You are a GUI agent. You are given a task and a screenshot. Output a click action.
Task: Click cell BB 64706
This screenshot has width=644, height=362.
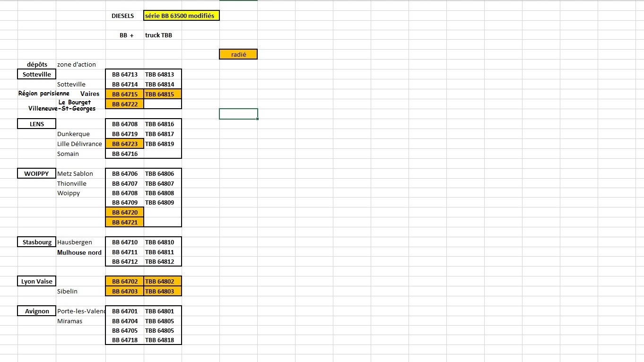click(125, 173)
